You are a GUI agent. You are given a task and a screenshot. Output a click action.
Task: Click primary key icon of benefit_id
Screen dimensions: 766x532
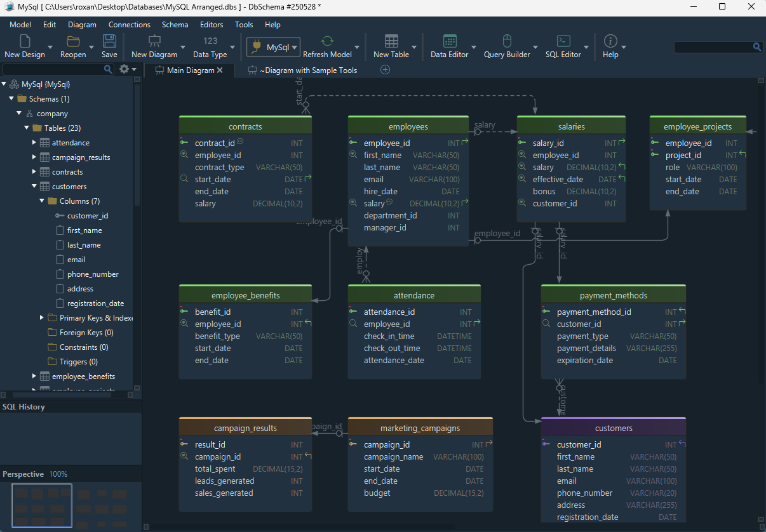184,312
